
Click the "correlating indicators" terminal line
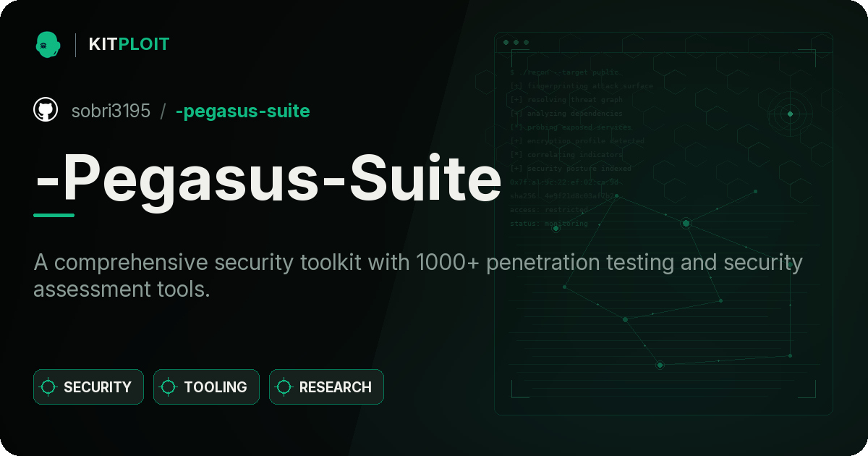click(x=566, y=155)
